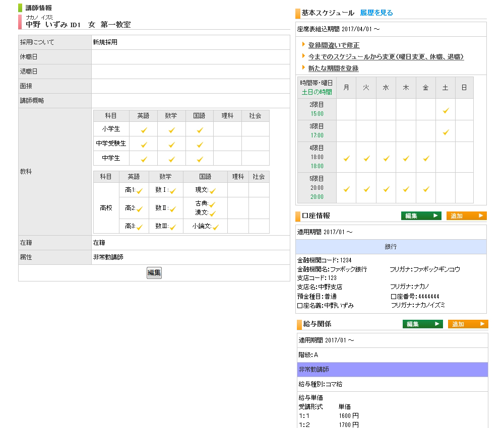The width and height of the screenshot is (504, 428).
Task: Click Tuesday checkmark for 4限目 18:00
Action: point(366,159)
